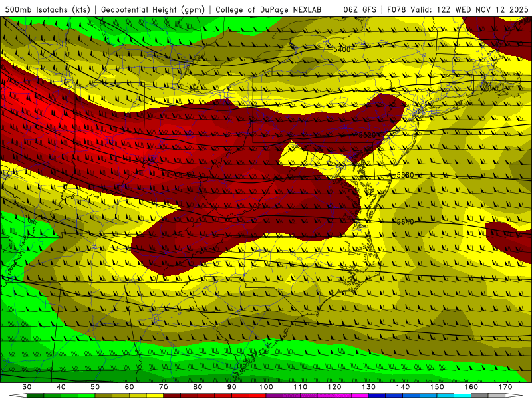Click the 40 value on the color scale
This screenshot has height=399, width=532.
pos(61,387)
